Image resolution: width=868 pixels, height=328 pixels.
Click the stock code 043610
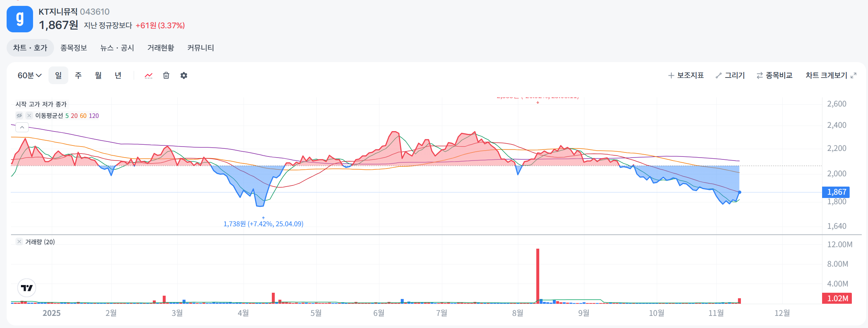[x=95, y=12]
